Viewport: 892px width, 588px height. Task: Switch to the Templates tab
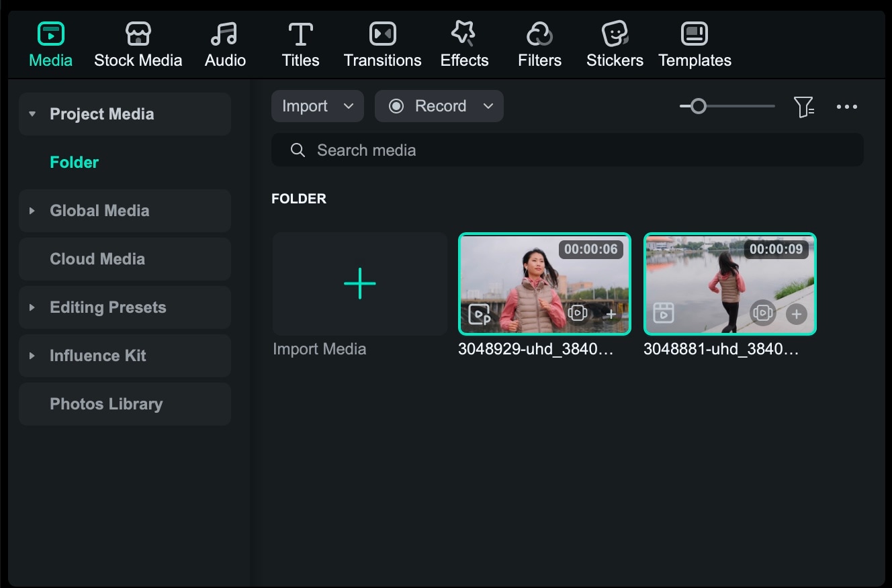point(695,44)
